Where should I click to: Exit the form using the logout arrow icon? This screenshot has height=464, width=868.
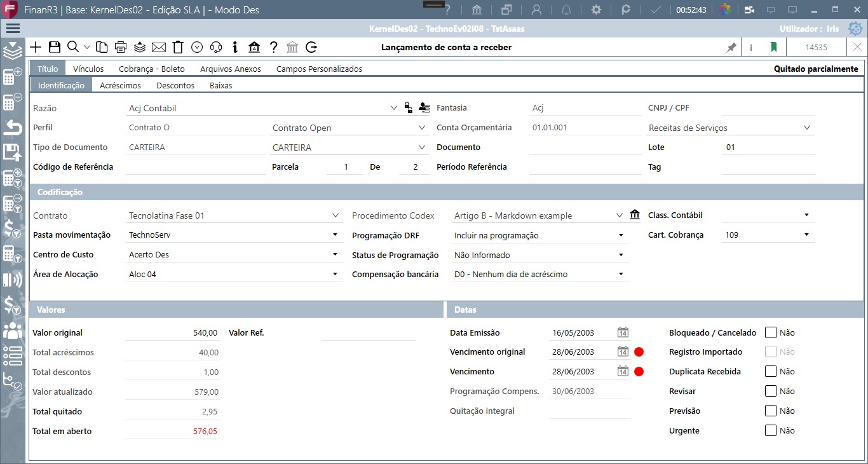click(311, 47)
